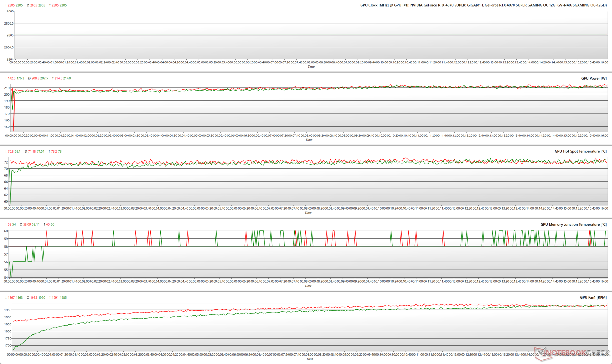Viewport: 612px width, 364px height.
Task: Click the GPU Memory Junction Temperature chart title
Action: [x=573, y=224]
